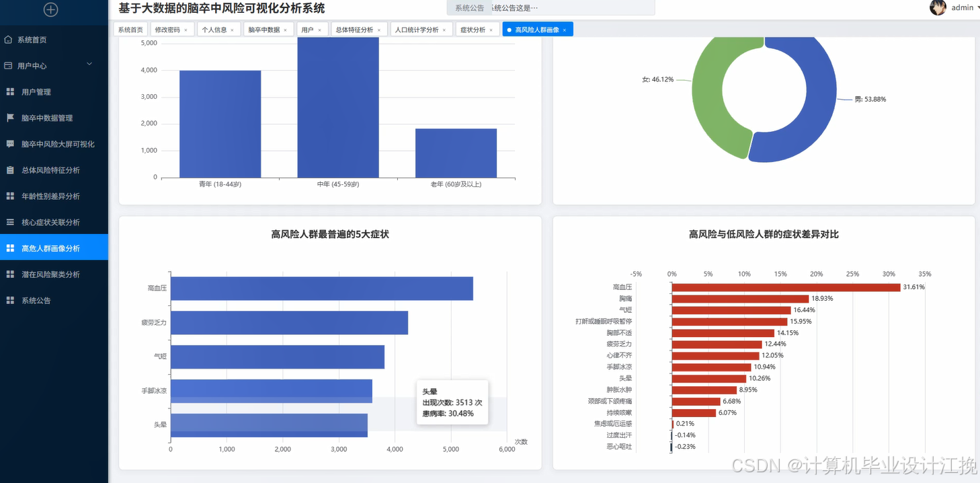980x483 pixels.
Task: Click the highlighted 头晕 bar in top-5 chart
Action: click(269, 425)
